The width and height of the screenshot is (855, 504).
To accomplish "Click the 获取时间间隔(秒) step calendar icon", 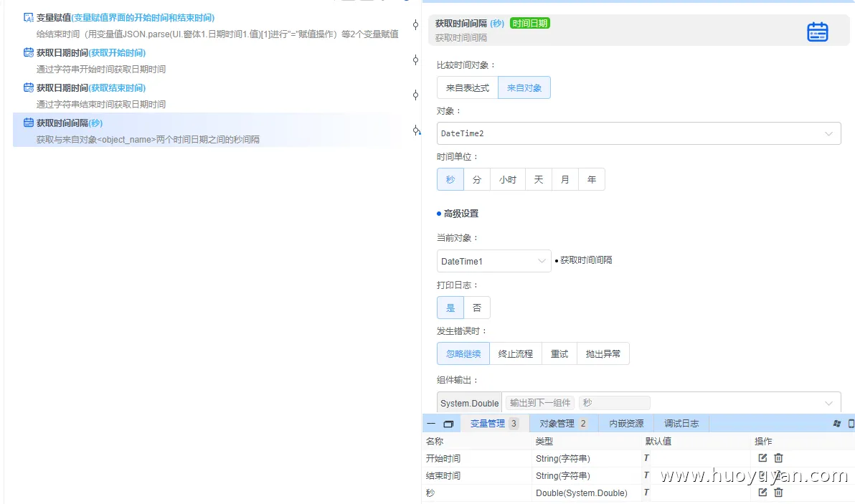I will (29, 123).
